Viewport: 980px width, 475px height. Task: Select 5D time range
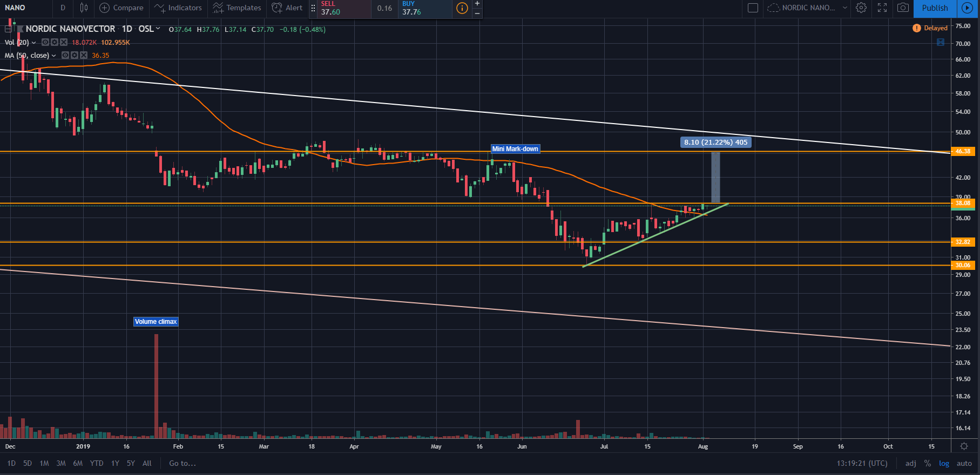28,463
